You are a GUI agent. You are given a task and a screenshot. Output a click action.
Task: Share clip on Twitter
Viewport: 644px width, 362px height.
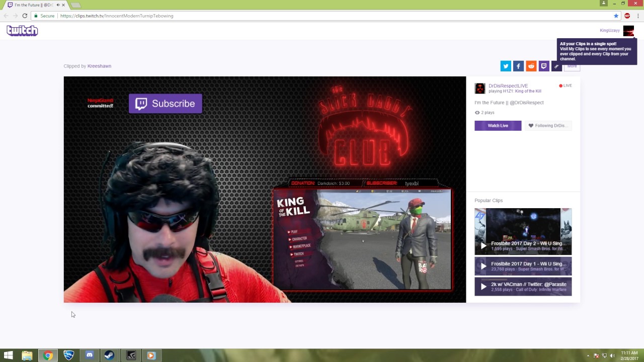pyautogui.click(x=506, y=66)
